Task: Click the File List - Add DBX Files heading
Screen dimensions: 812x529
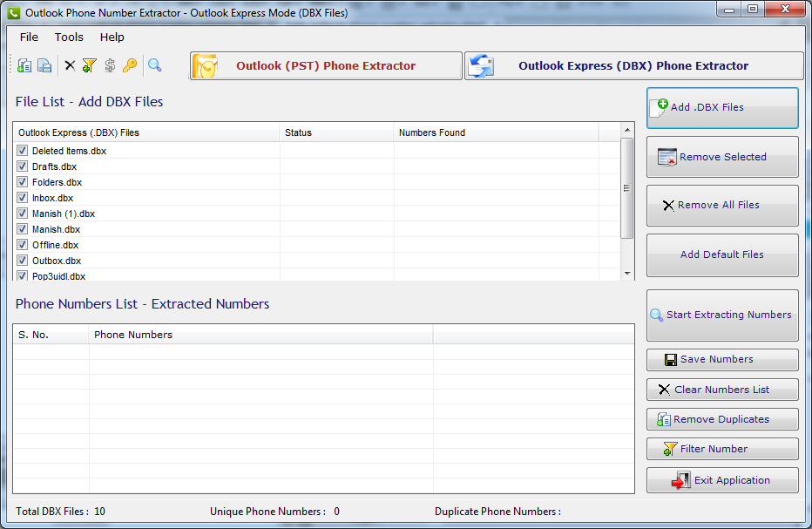Action: click(89, 102)
